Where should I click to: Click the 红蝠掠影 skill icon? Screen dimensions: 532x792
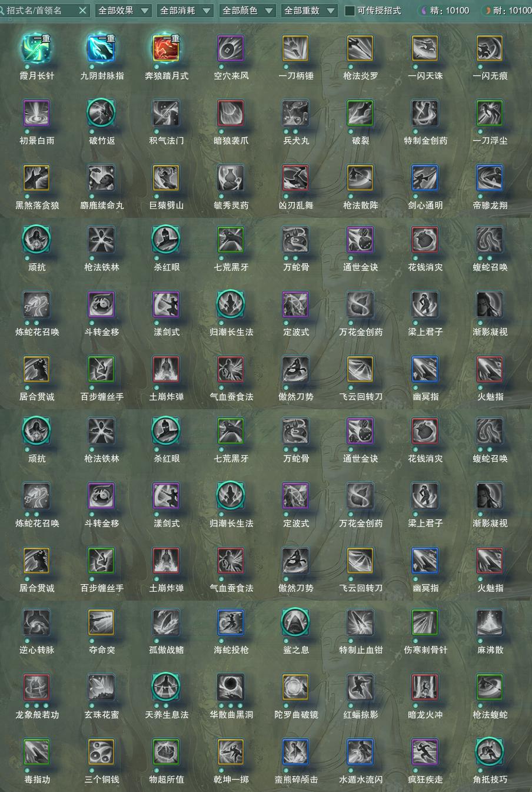coord(361,687)
